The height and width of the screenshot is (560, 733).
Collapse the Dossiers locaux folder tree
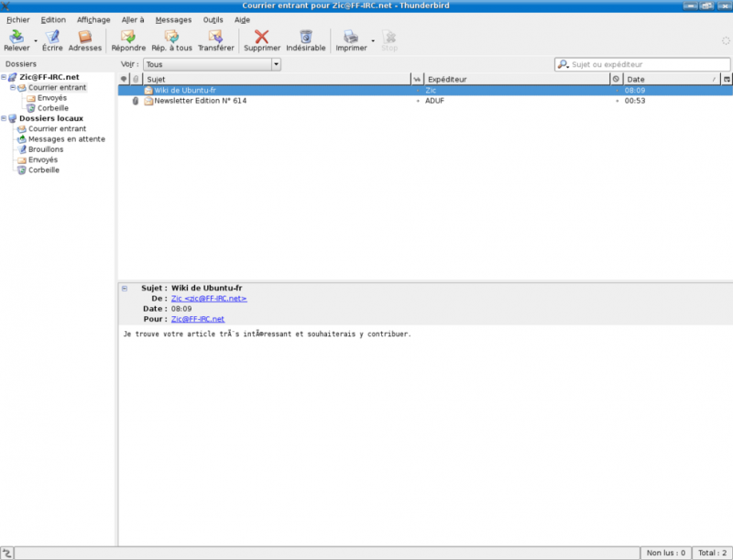pos(4,118)
